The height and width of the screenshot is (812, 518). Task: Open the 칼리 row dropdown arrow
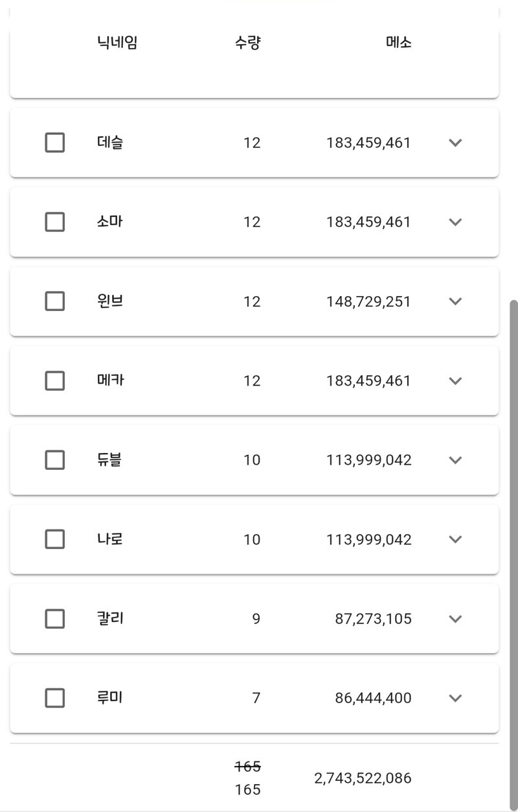pyautogui.click(x=455, y=619)
